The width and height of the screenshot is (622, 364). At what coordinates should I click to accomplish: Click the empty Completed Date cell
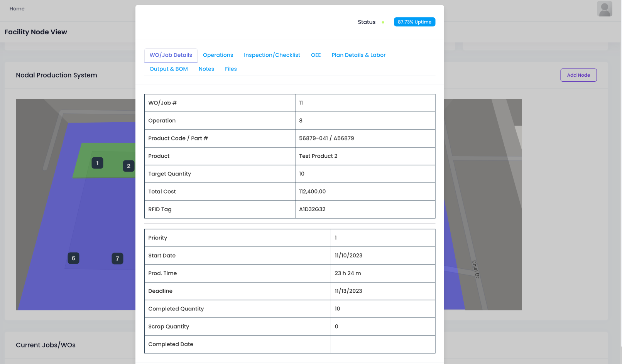coord(382,344)
